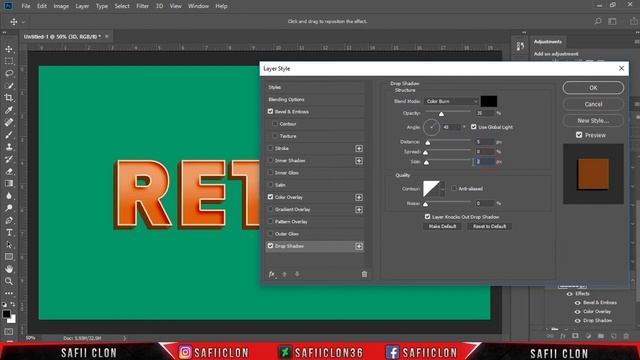The image size is (640, 360).
Task: Add another Gradient Overlay with plus button
Action: pyautogui.click(x=359, y=210)
